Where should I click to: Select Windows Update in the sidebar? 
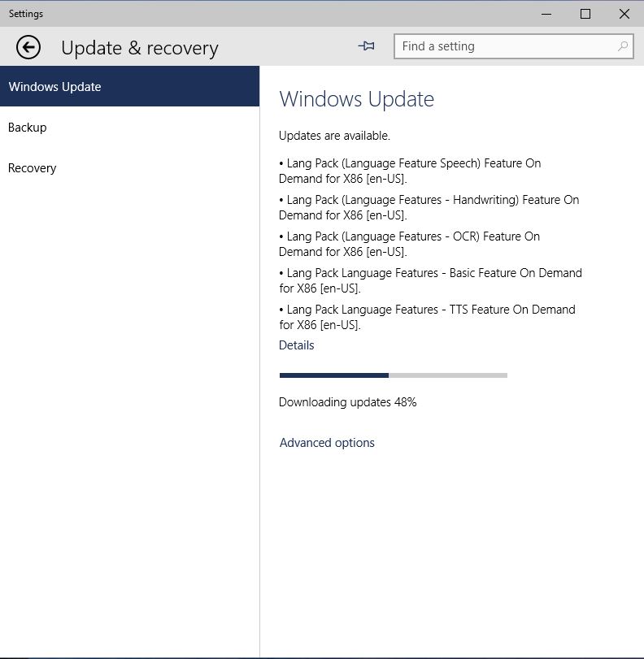click(129, 86)
